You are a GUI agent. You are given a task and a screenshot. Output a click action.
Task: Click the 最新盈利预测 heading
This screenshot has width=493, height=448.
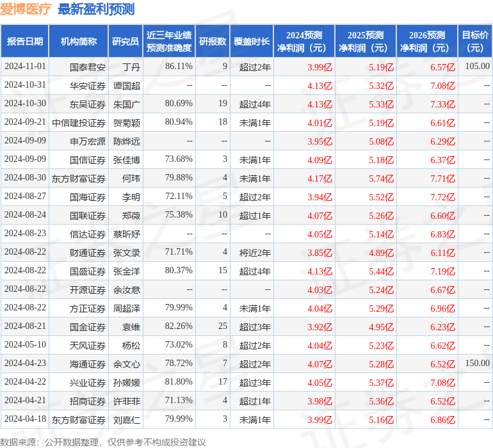click(x=96, y=9)
